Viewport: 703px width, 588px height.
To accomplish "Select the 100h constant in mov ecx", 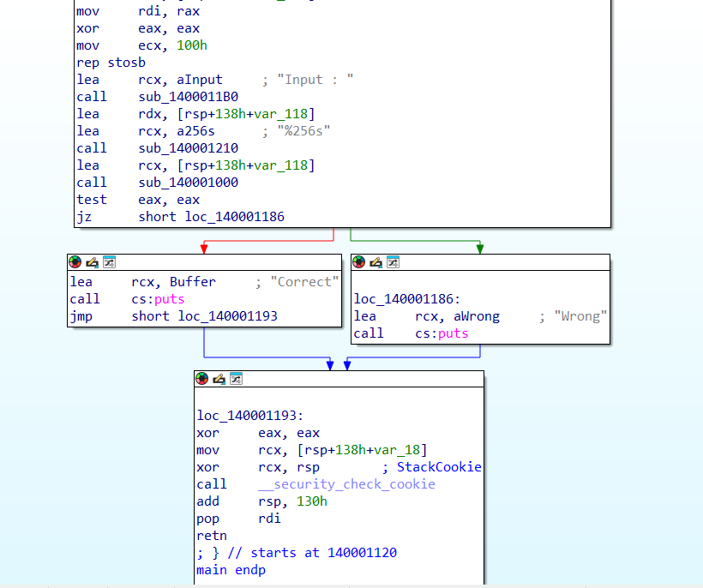I will point(192,45).
